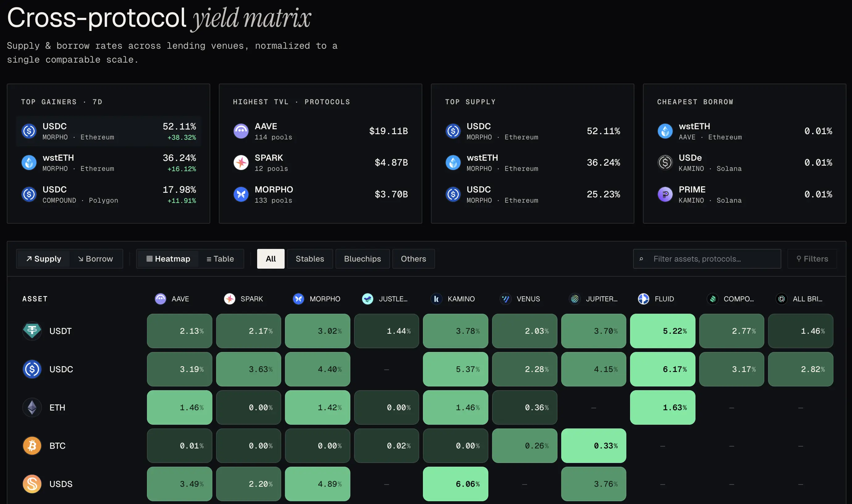
Task: Select the Others filter tab
Action: tap(414, 259)
